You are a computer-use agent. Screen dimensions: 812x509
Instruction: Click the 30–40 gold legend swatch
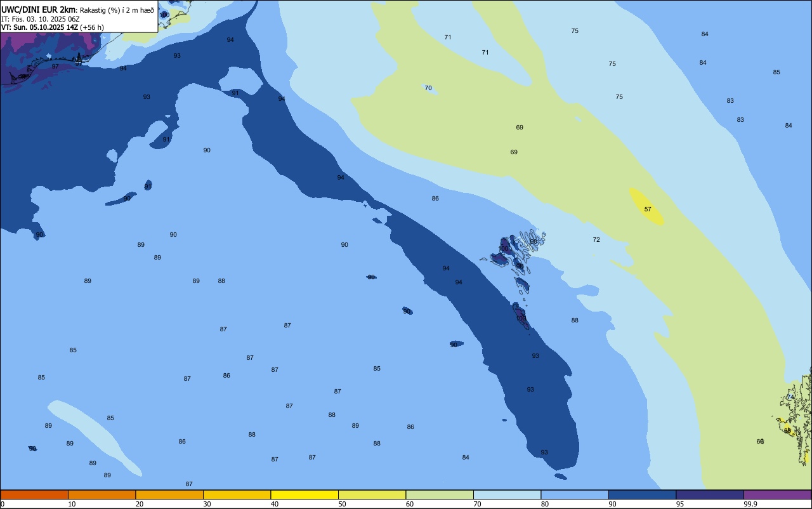237,494
